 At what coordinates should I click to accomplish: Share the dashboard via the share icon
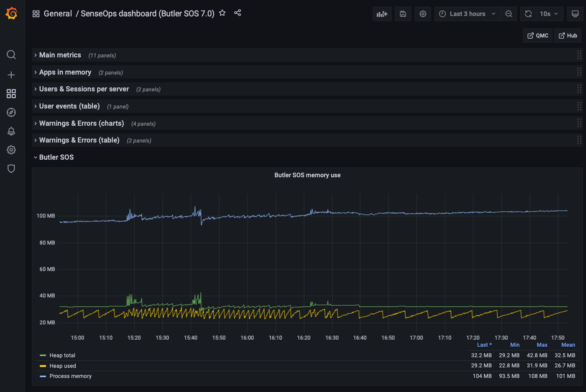coord(237,12)
